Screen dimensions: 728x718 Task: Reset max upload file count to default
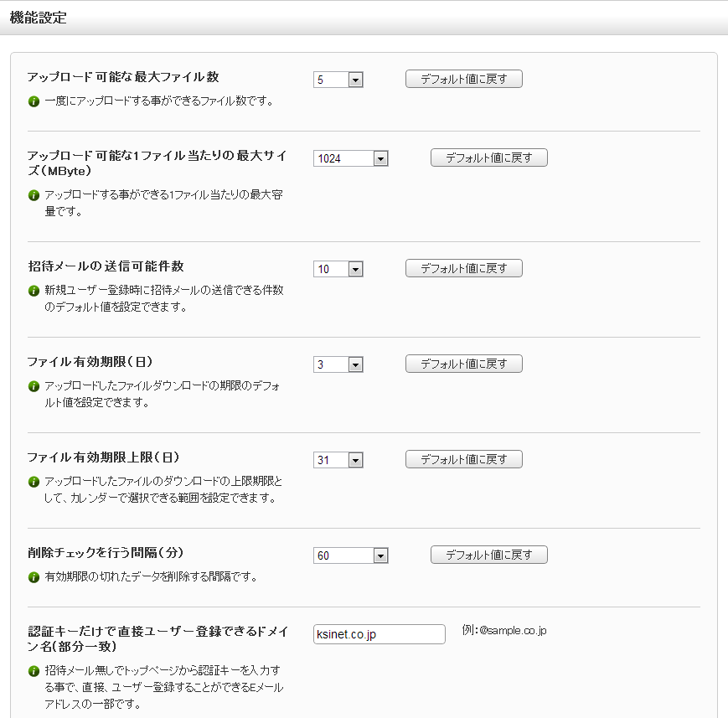464,79
